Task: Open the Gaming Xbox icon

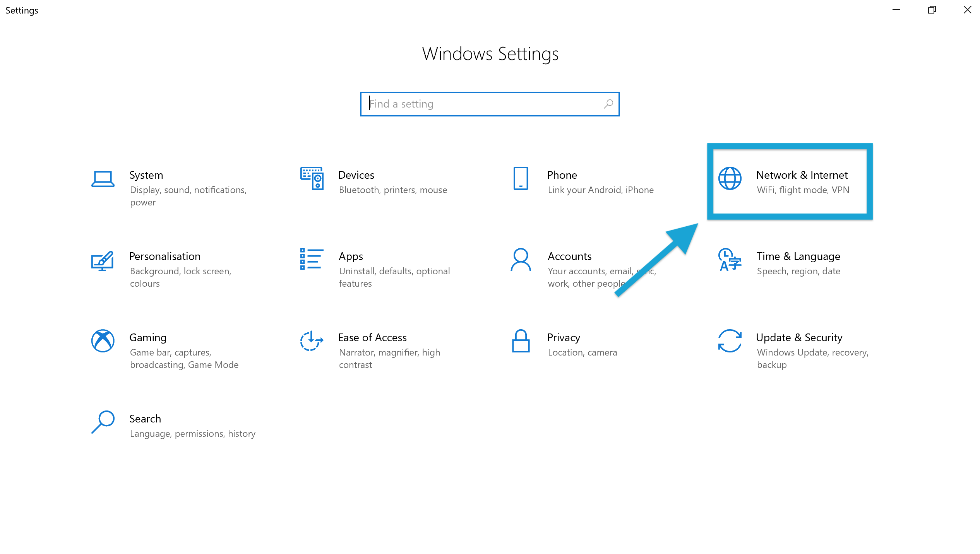Action: coord(103,341)
